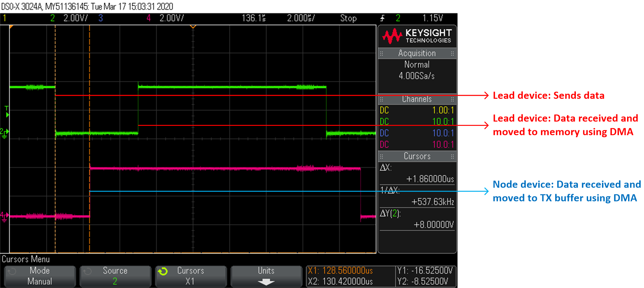Viewport: 644px width, 288px height.
Task: Click the Acquisition panel grip dots
Action: pos(382,54)
